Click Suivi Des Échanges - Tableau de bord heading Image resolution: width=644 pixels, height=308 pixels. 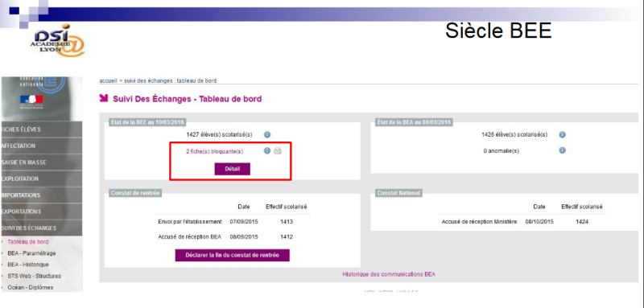click(x=188, y=99)
